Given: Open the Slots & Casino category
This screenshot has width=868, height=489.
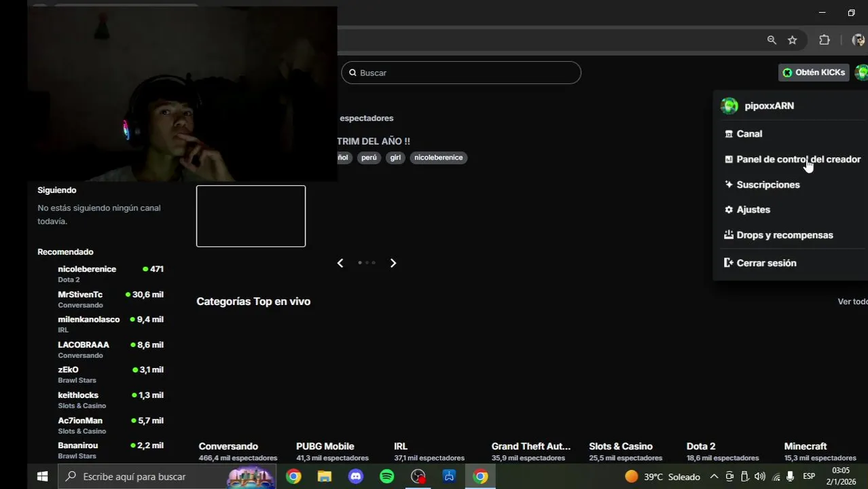Looking at the screenshot, I should [x=621, y=446].
